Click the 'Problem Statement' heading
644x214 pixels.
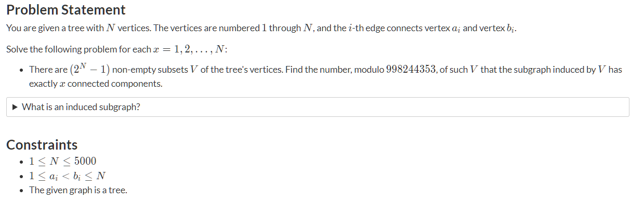[x=66, y=10]
